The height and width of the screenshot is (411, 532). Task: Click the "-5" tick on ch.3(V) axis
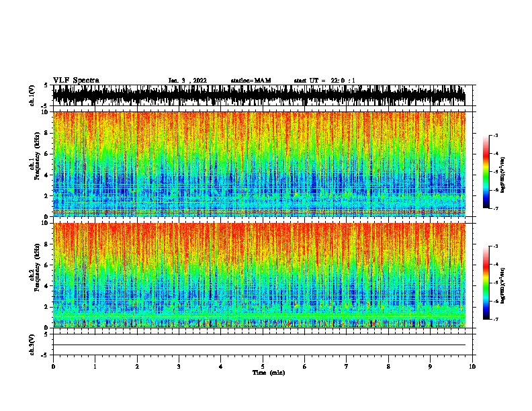pyautogui.click(x=45, y=355)
